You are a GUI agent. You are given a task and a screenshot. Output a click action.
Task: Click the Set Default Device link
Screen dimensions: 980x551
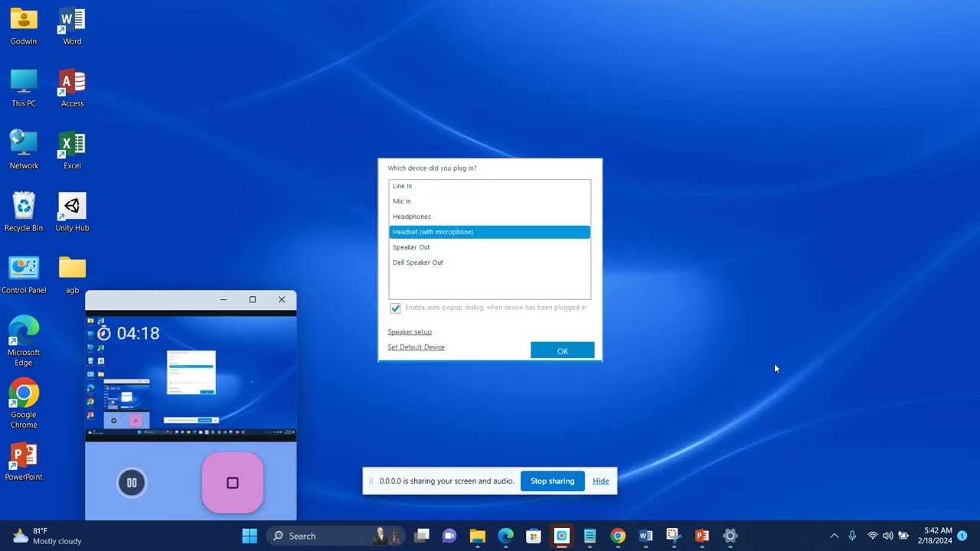click(416, 347)
